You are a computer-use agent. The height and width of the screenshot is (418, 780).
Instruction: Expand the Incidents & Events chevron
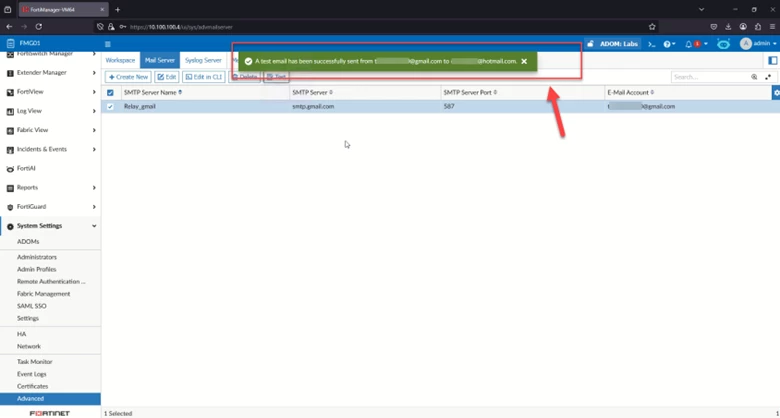click(94, 149)
